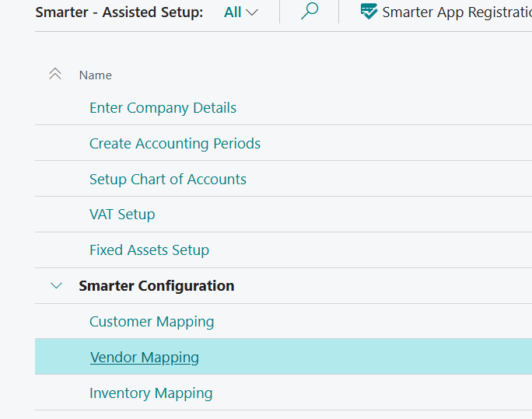Select the Smarter Configuration group header
Screen dimensions: 532x419
(x=156, y=286)
